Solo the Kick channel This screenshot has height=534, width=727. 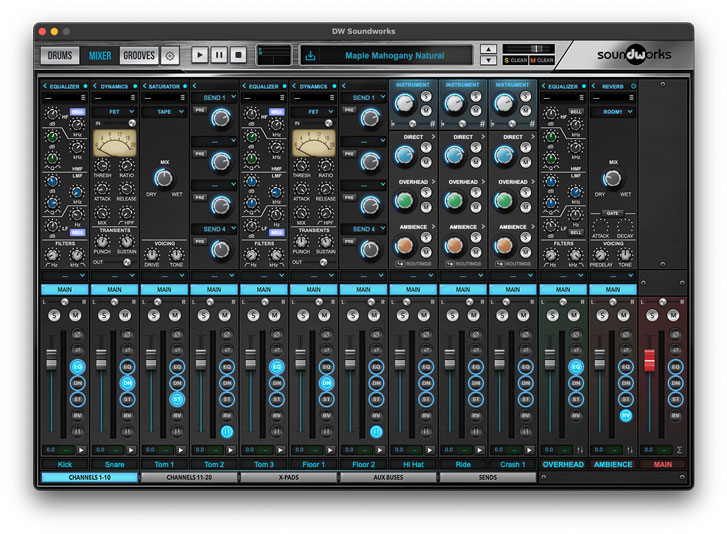54,316
